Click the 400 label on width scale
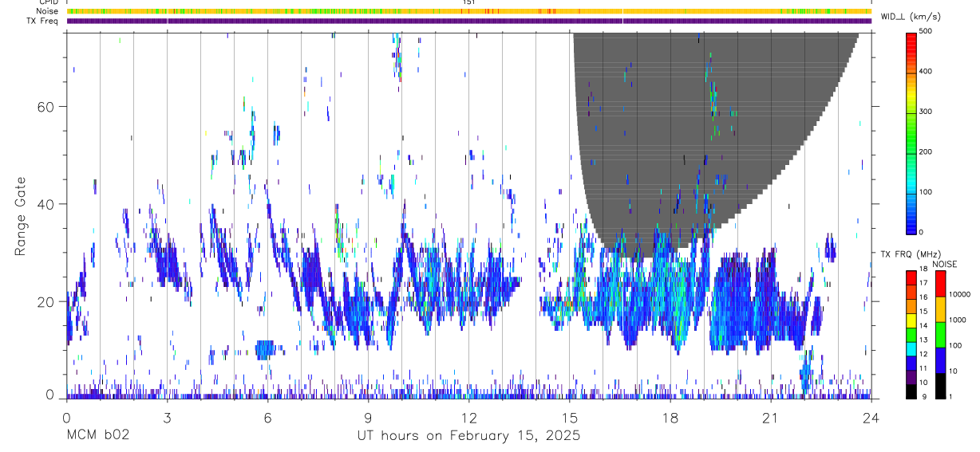 coord(927,71)
